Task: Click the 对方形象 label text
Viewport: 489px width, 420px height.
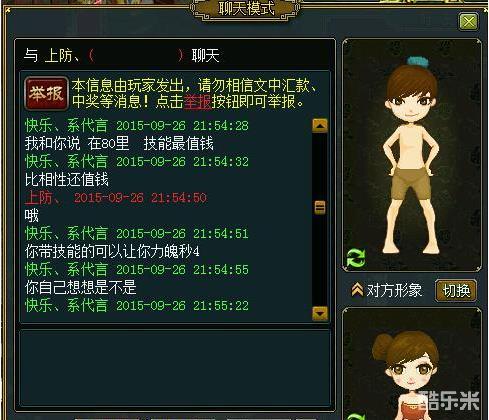Action: click(x=394, y=290)
